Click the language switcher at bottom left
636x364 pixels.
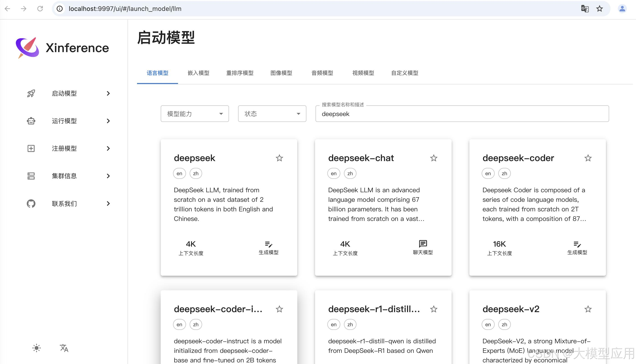(x=64, y=348)
